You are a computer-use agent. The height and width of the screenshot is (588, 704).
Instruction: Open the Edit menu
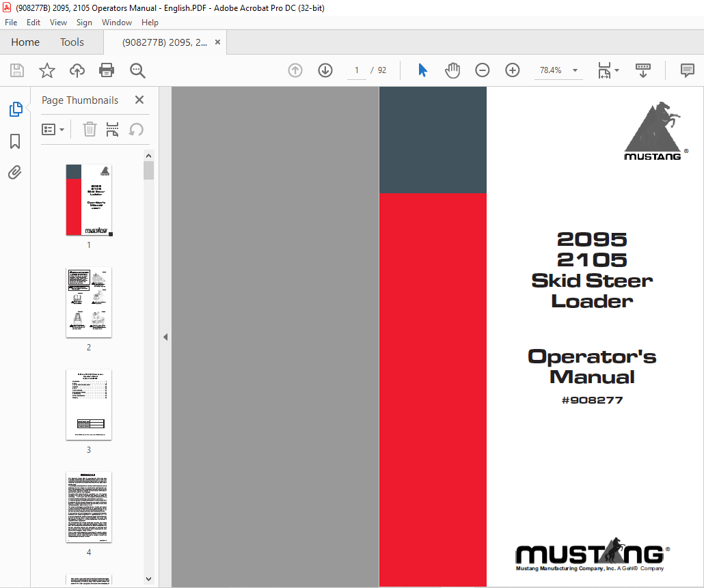(33, 23)
